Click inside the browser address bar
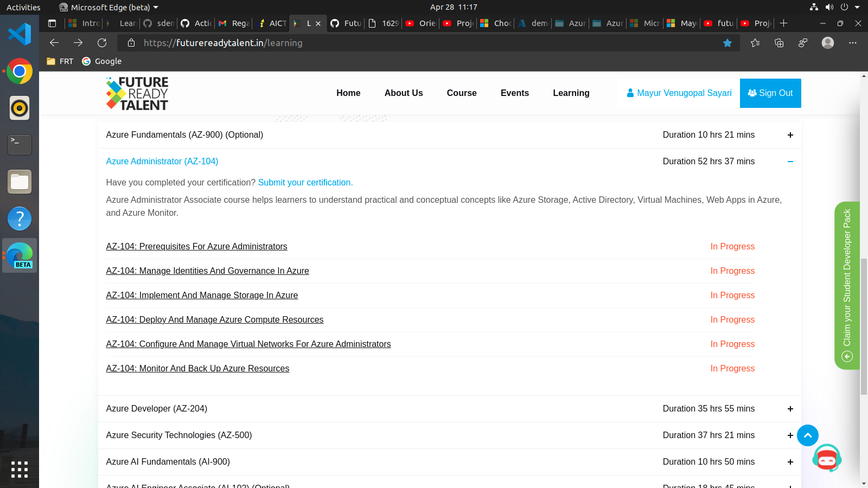This screenshot has width=868, height=488. coord(380,43)
